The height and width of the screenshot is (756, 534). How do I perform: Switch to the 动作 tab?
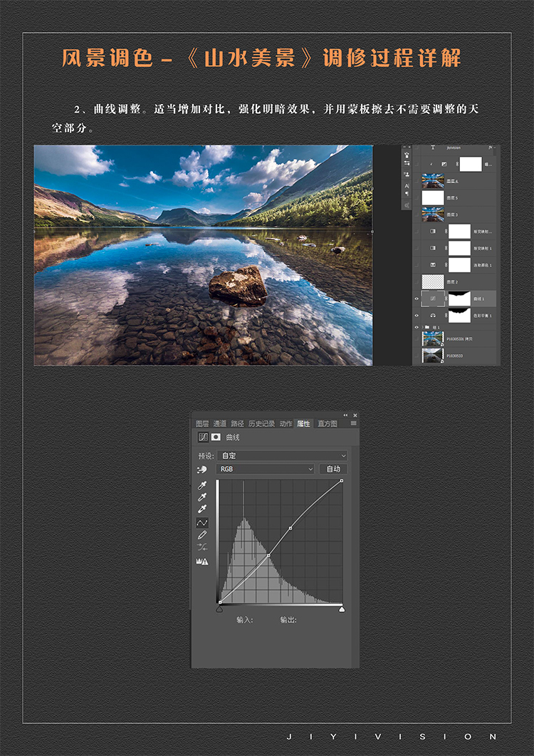click(286, 424)
